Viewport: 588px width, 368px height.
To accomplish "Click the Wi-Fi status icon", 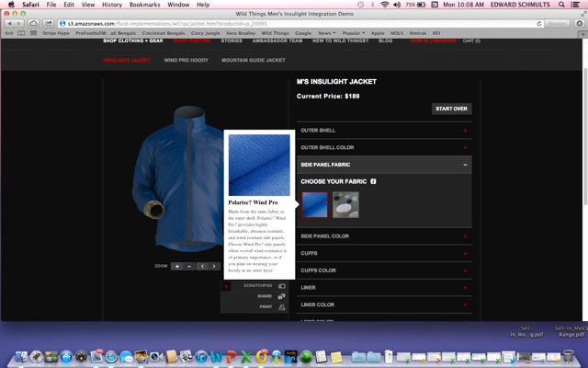I will click(x=384, y=5).
